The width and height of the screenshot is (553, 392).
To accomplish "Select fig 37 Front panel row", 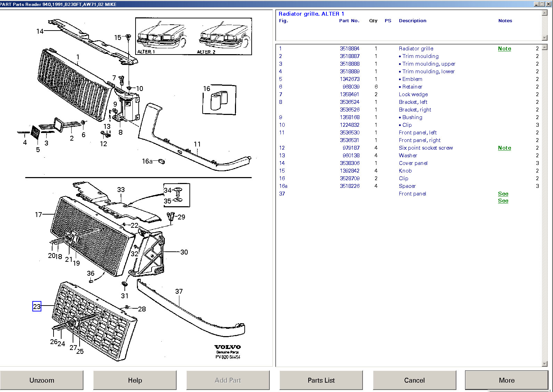I will (409, 194).
